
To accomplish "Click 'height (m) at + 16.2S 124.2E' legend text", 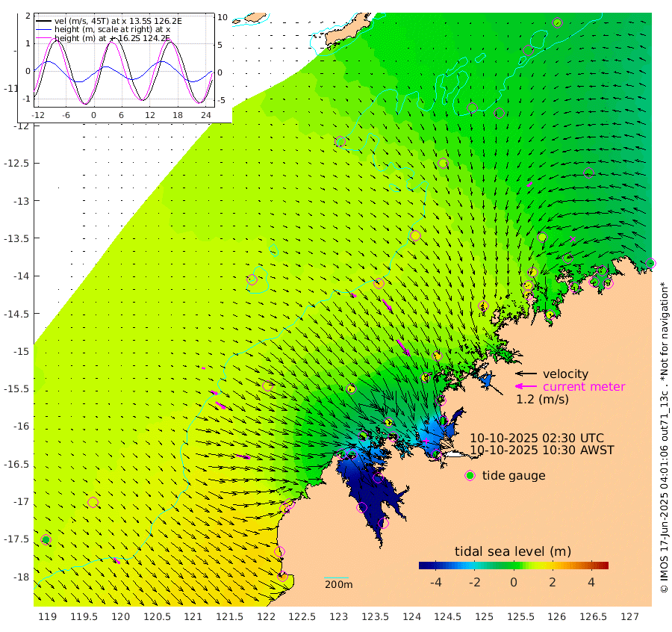I will pyautogui.click(x=112, y=38).
